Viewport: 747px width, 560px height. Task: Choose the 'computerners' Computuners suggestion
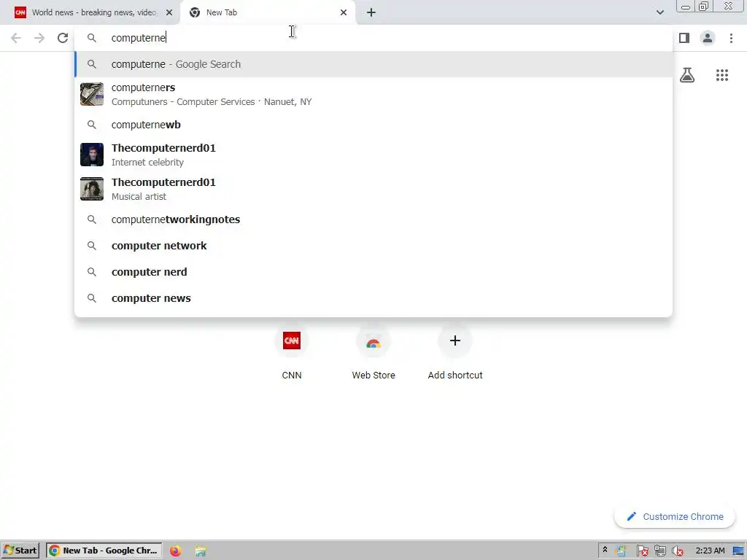373,94
